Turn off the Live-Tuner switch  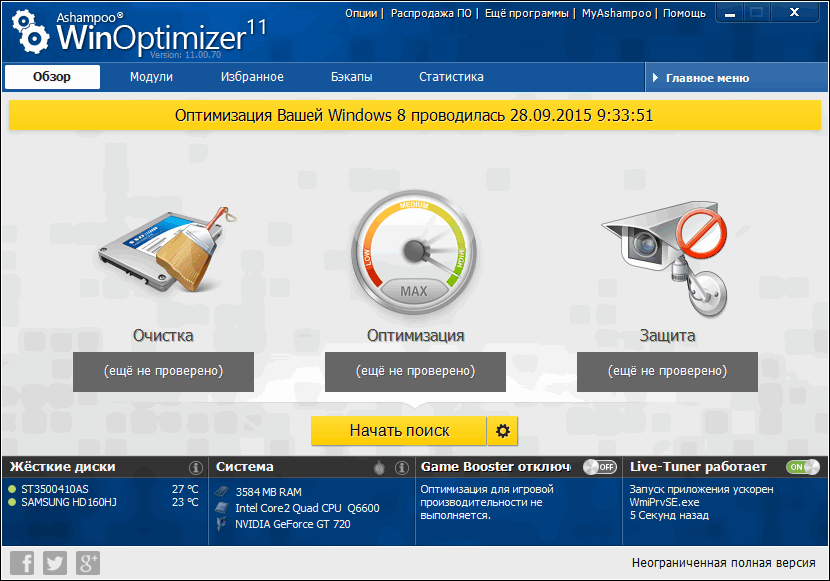pyautogui.click(x=802, y=467)
